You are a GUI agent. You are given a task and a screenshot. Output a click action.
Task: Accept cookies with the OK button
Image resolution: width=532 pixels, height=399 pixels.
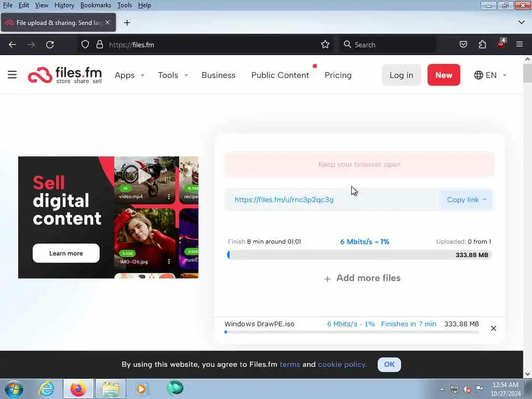pos(389,364)
